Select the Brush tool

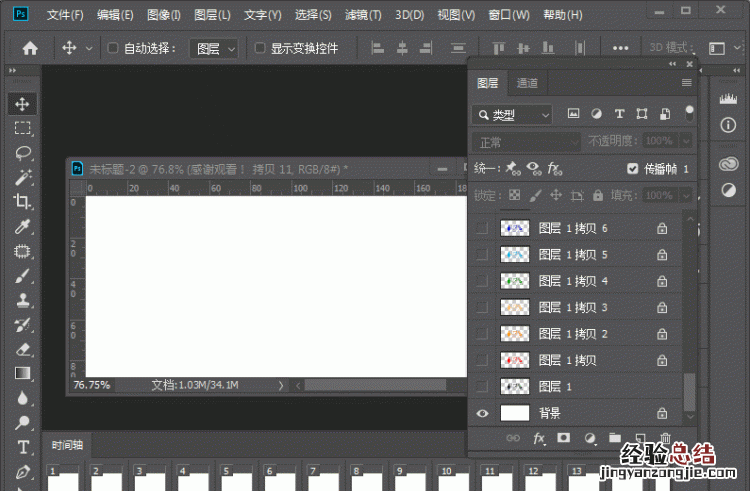(23, 276)
